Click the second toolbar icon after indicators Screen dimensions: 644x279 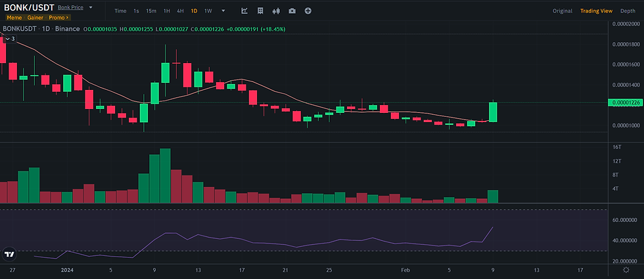260,11
